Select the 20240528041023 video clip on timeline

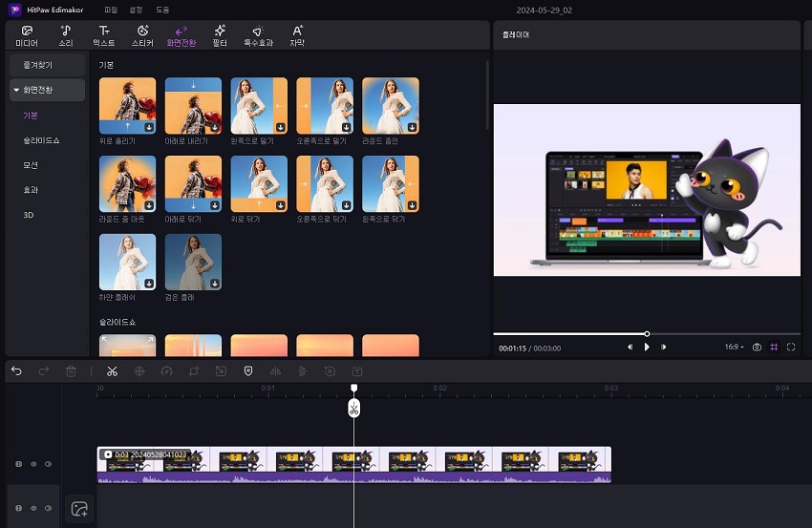tap(354, 465)
